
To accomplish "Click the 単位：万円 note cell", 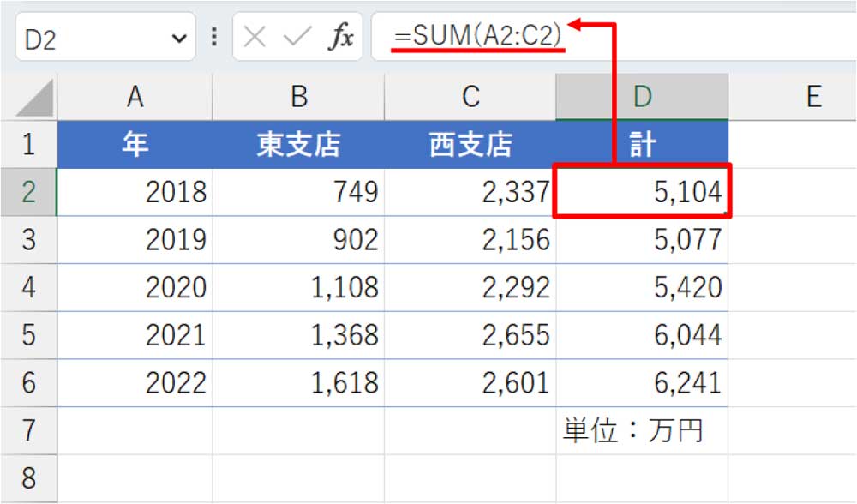I will click(x=642, y=431).
